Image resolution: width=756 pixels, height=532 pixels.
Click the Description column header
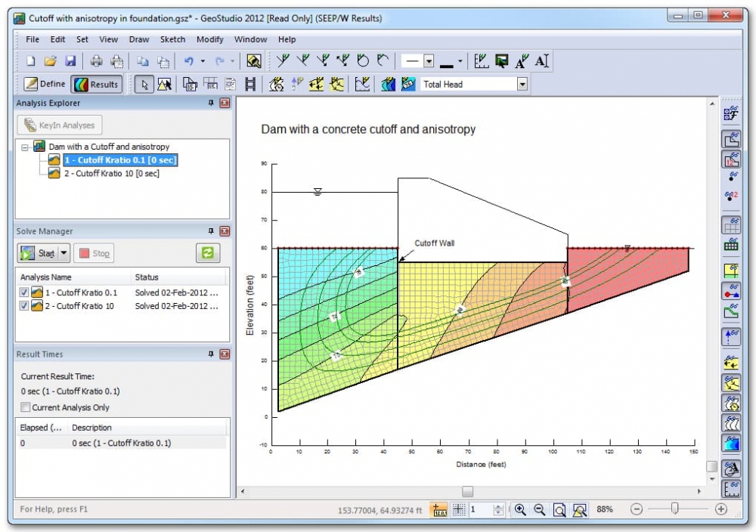tap(147, 428)
